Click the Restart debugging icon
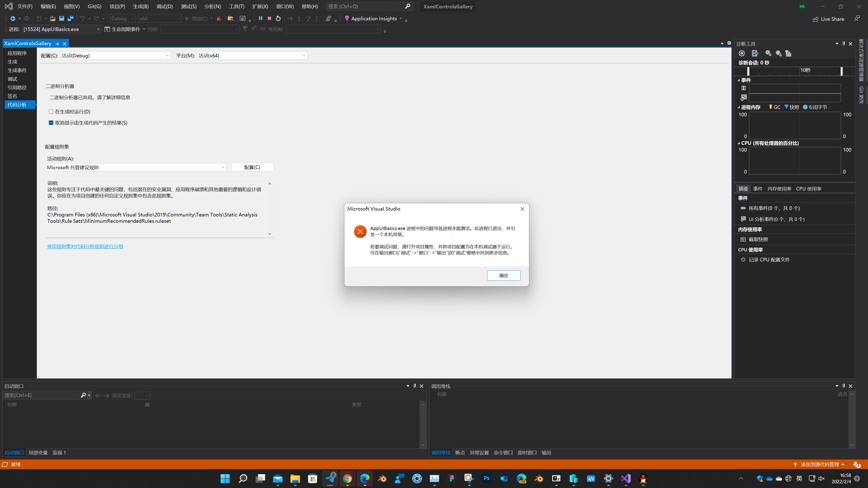Image resolution: width=868 pixels, height=488 pixels. (278, 18)
